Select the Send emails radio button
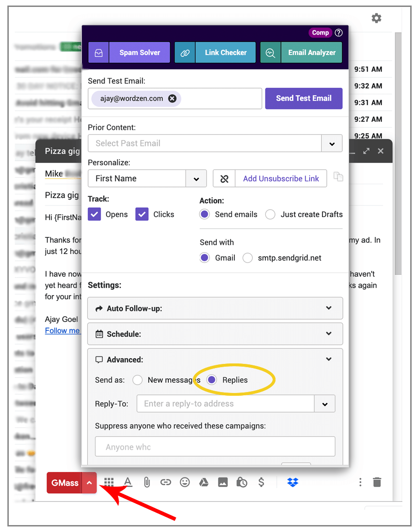 204,214
